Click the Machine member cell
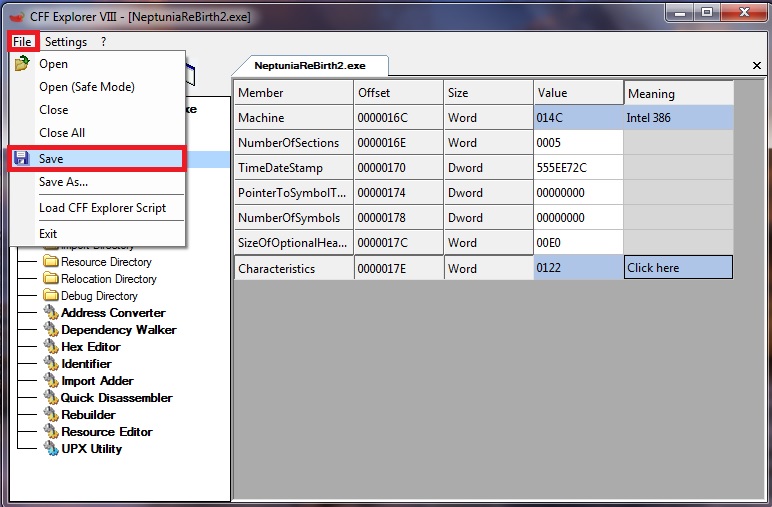 point(294,118)
